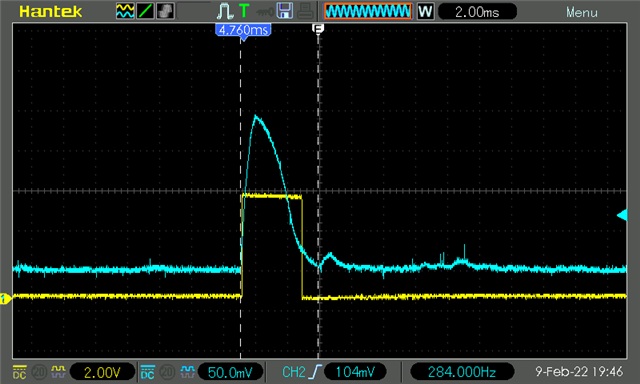Open CH1 2.00V volts-per-division setting
The height and width of the screenshot is (384, 640).
[102, 372]
